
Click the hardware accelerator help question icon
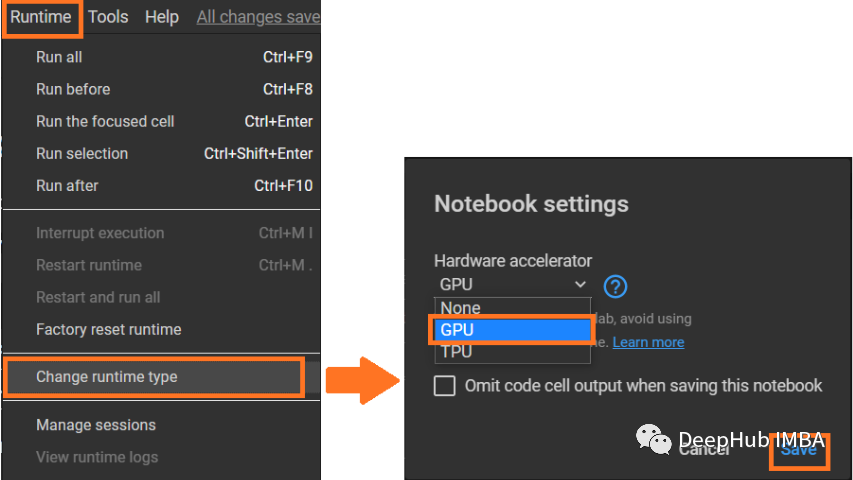pyautogui.click(x=615, y=286)
